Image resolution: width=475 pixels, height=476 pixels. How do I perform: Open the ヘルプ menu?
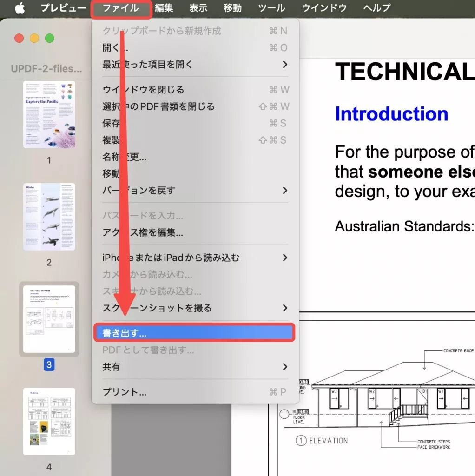(x=376, y=7)
